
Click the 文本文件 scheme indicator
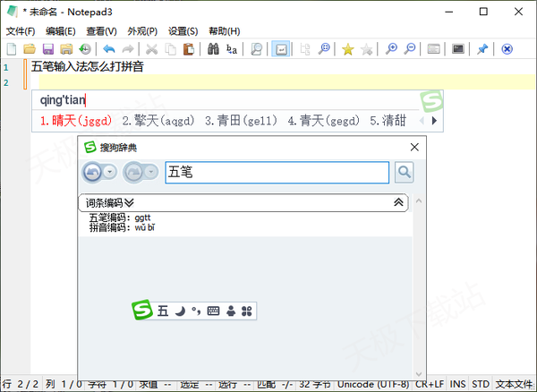(514, 384)
